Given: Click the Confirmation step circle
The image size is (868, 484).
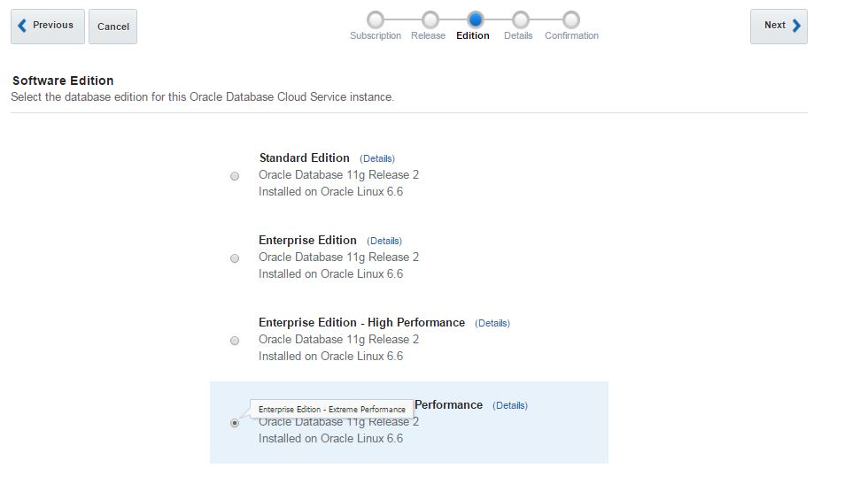Looking at the screenshot, I should 571,19.
